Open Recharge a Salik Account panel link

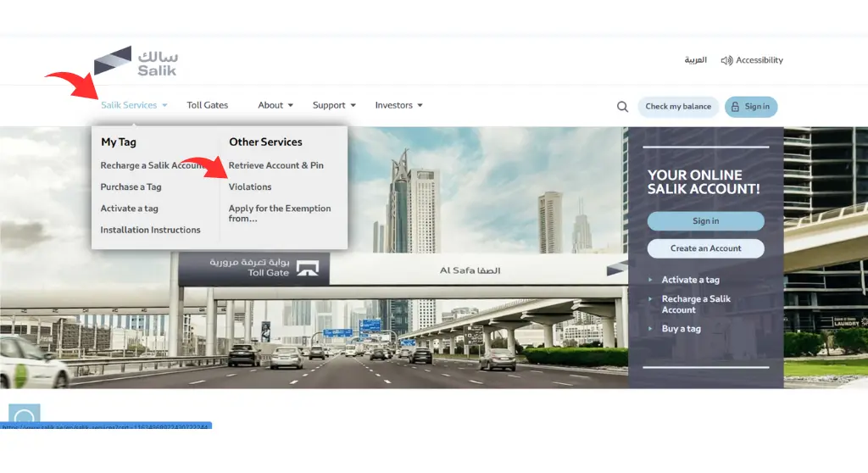(696, 304)
